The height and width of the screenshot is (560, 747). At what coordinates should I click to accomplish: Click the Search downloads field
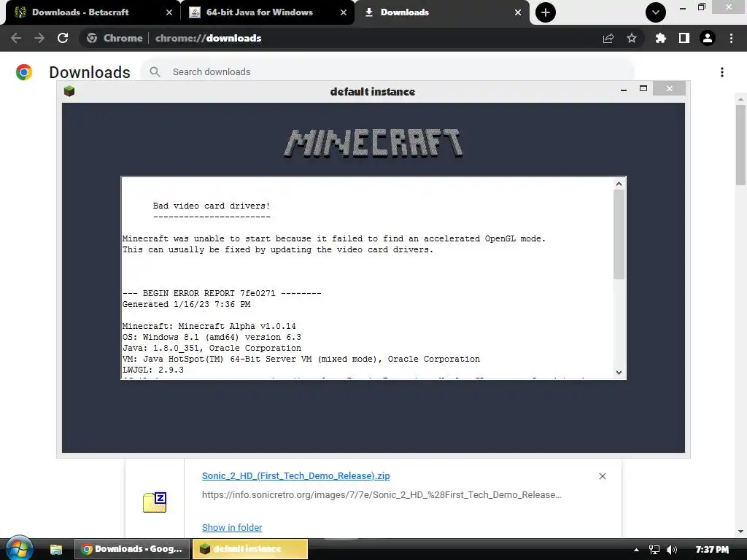(387, 71)
